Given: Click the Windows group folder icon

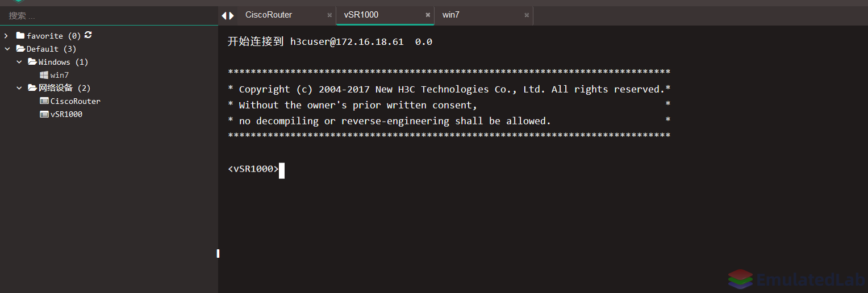Looking at the screenshot, I should [32, 62].
